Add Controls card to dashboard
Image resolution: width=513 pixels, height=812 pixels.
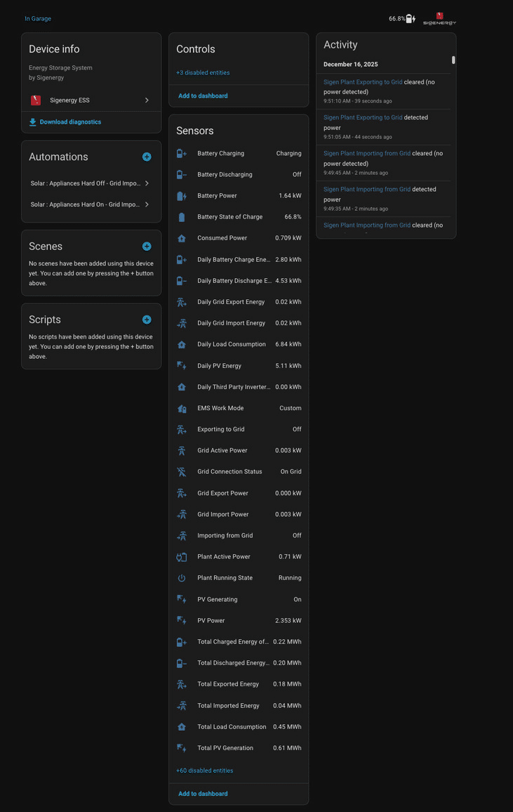(203, 96)
